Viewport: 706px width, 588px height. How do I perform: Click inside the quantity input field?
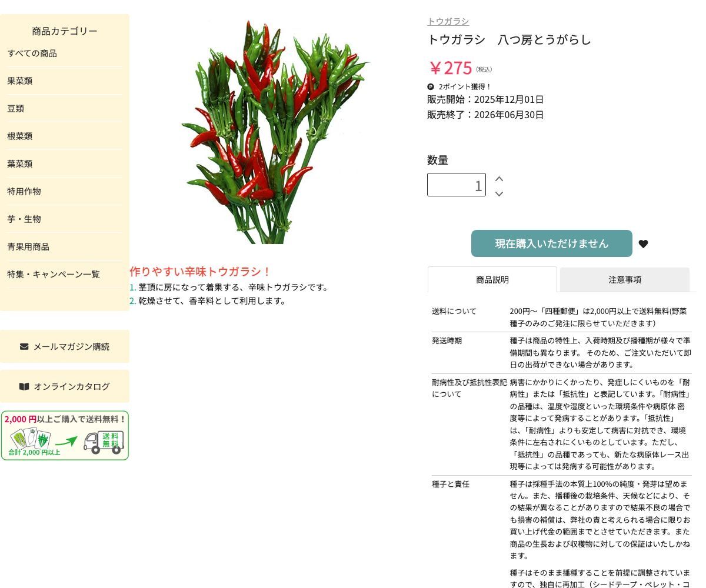457,184
